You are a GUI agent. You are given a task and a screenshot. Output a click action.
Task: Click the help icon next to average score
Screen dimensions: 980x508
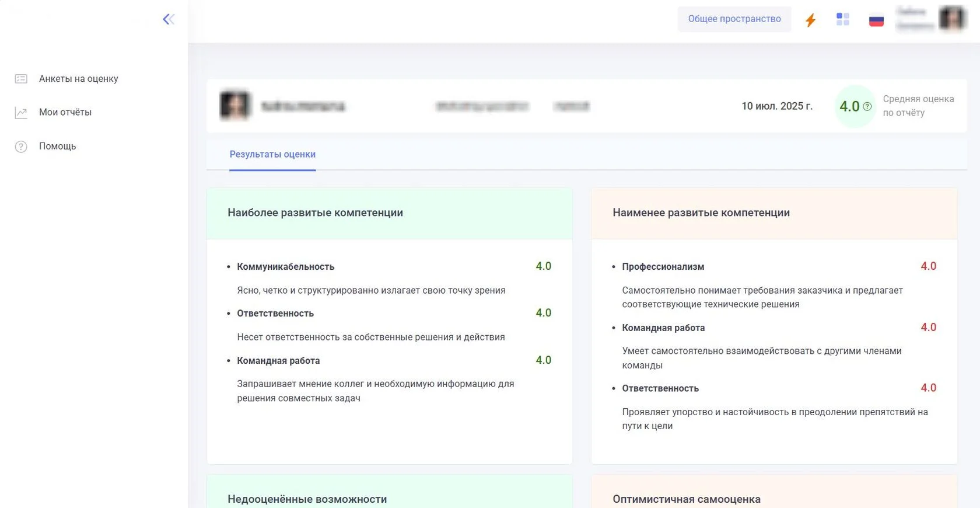click(867, 107)
